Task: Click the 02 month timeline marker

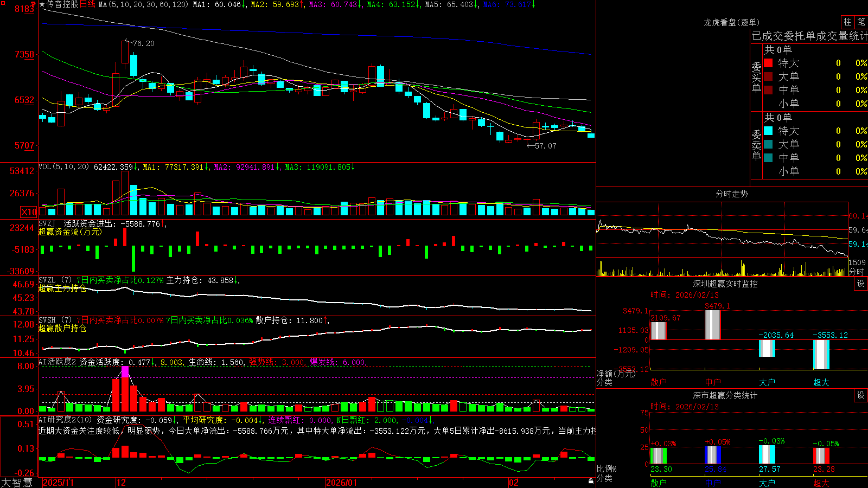Action: [514, 483]
